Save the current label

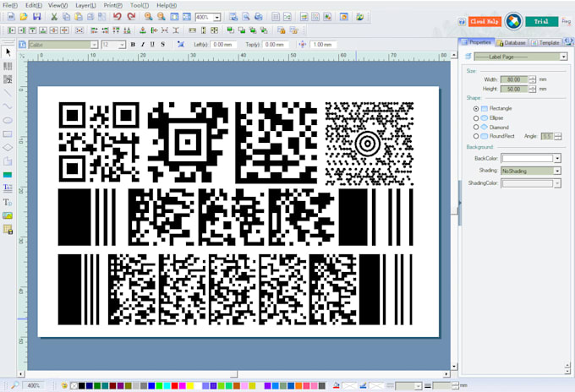pos(36,17)
